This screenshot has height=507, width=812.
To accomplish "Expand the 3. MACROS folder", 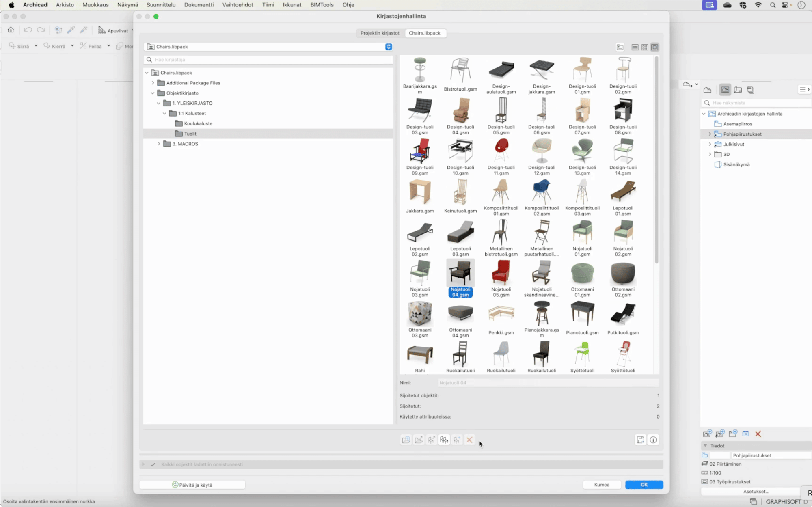I will point(159,144).
